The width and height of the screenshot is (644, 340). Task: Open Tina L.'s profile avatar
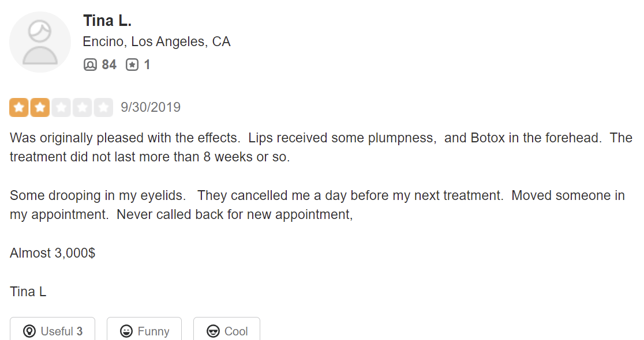pos(40,42)
